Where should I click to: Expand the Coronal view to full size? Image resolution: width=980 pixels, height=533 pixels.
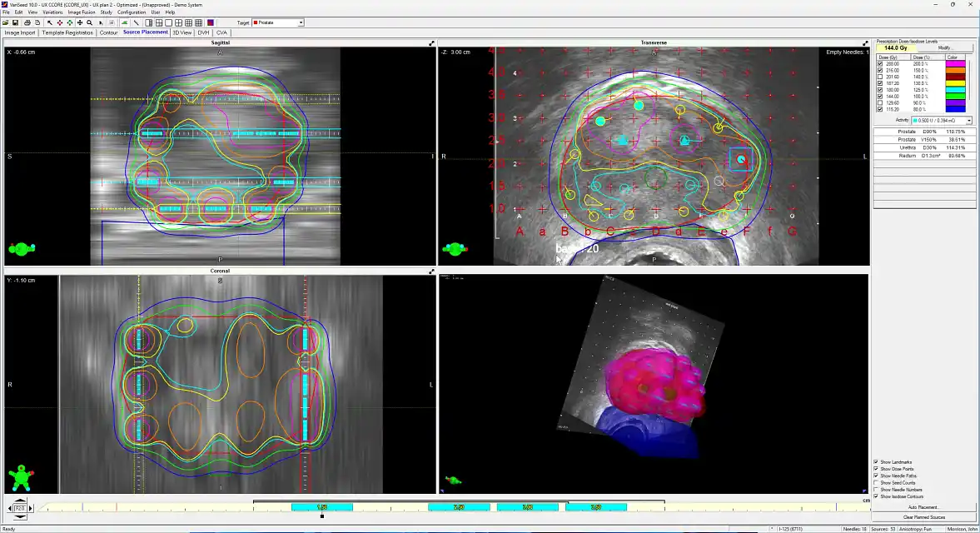point(431,271)
